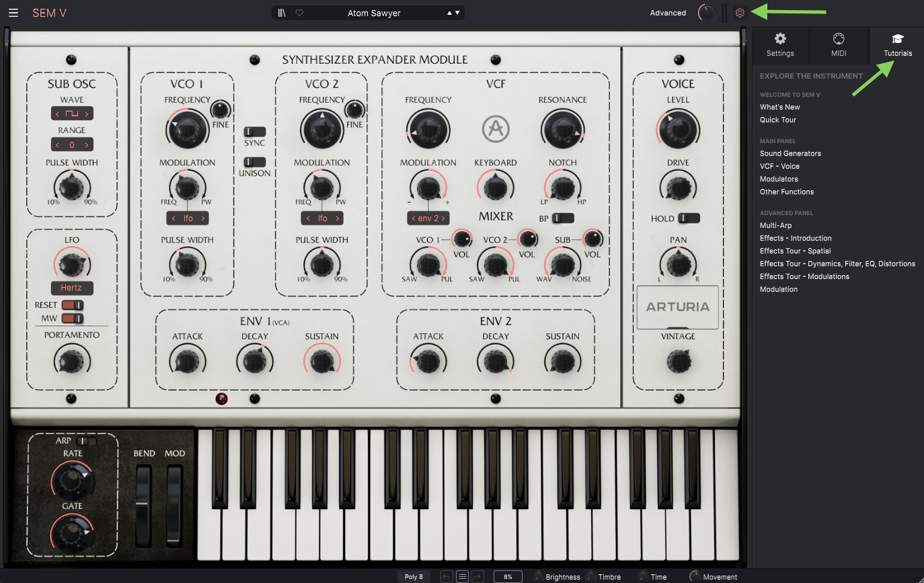Image resolution: width=924 pixels, height=583 pixels.
Task: Open VCF modulation source selector showing env 2
Action: [428, 219]
